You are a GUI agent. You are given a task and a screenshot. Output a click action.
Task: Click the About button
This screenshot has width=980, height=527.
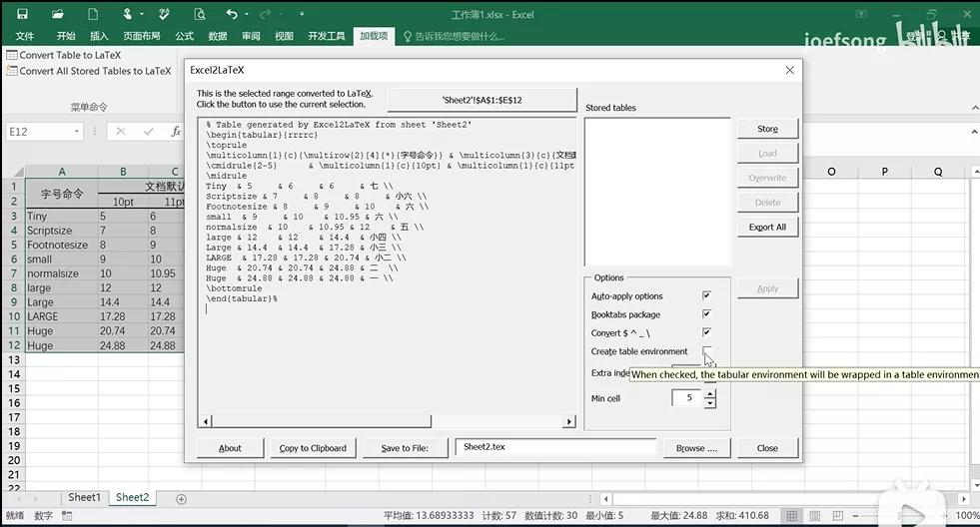(x=230, y=448)
